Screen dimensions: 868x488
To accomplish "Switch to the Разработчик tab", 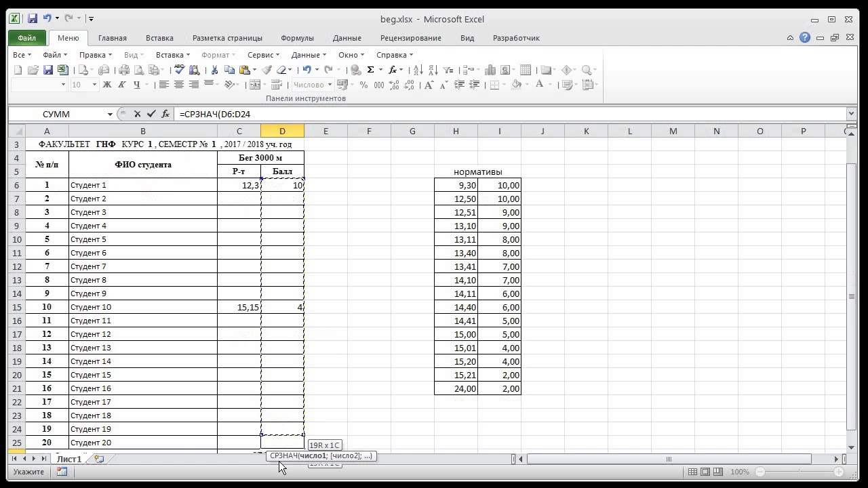I will point(516,38).
